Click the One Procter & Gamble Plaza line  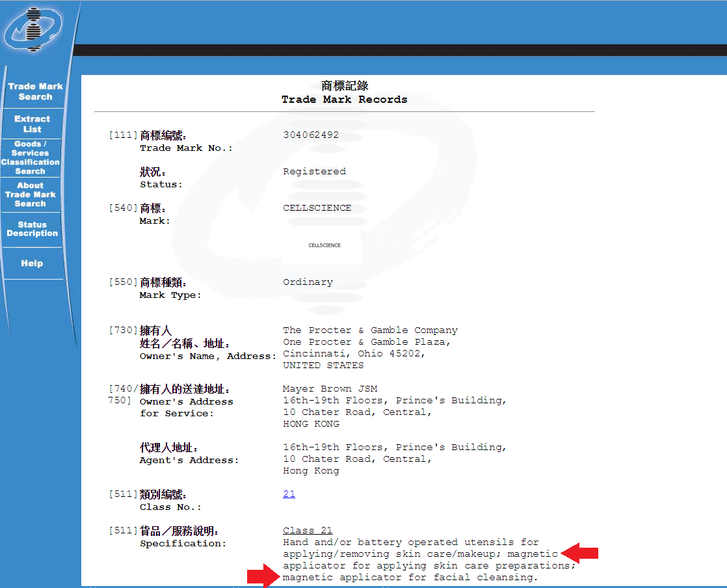click(366, 341)
